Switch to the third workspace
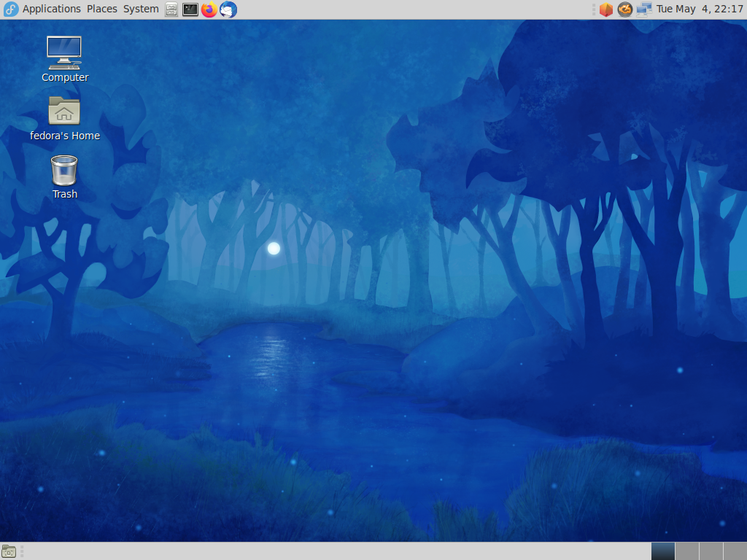 pyautogui.click(x=711, y=551)
